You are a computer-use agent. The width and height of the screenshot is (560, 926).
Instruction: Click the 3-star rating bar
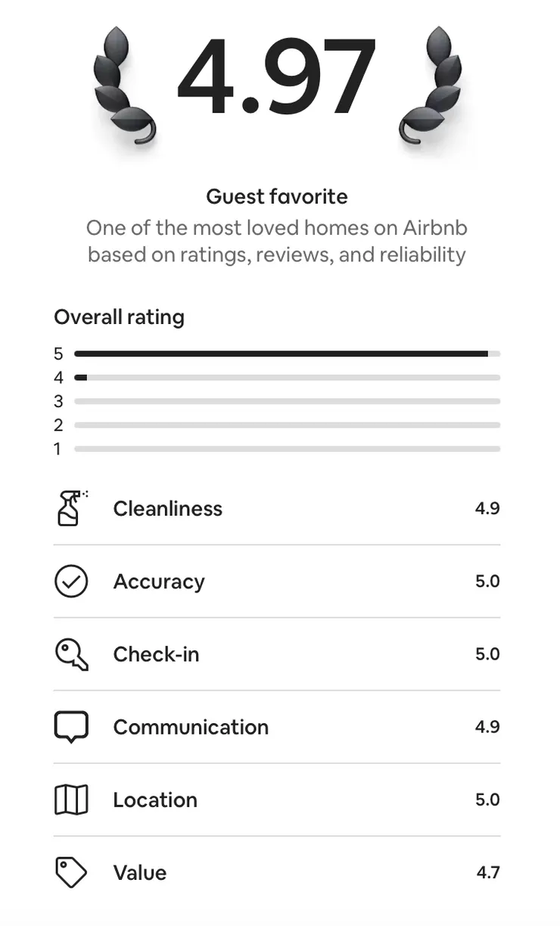click(287, 401)
